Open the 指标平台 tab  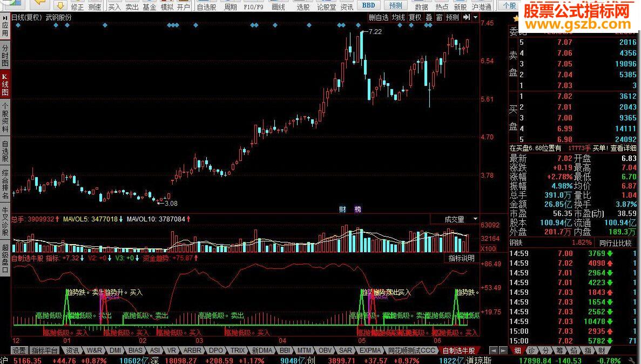click(x=45, y=350)
